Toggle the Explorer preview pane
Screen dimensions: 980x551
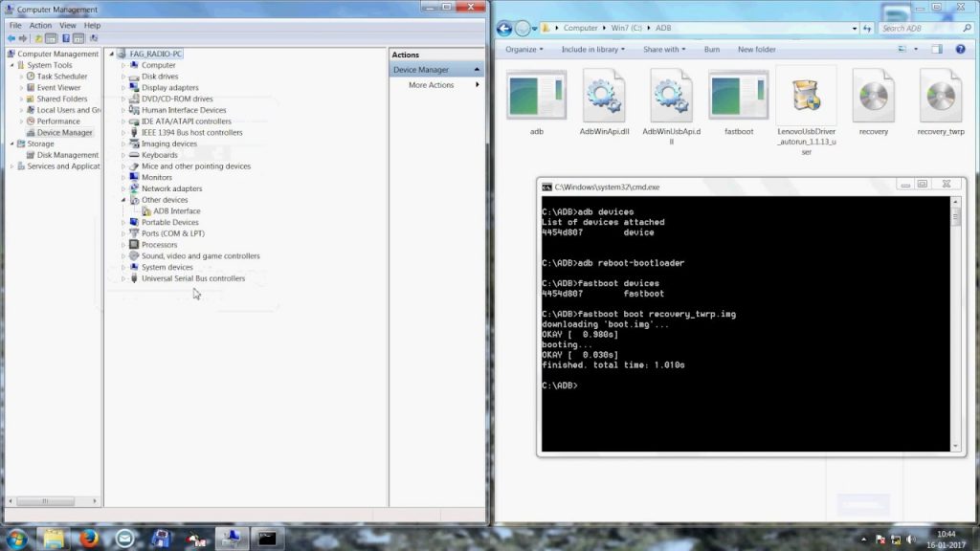[x=937, y=50]
